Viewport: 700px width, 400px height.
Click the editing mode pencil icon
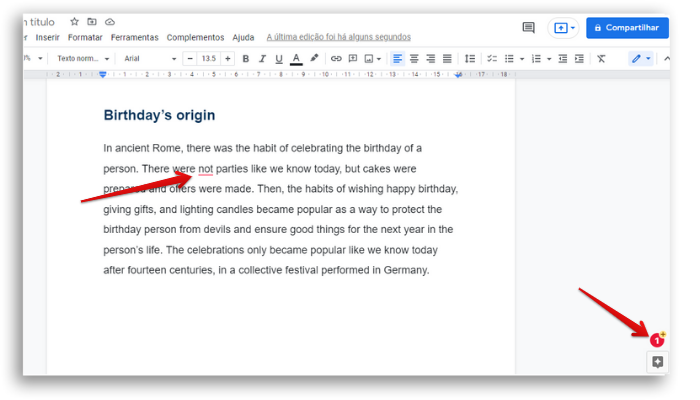tap(636, 58)
